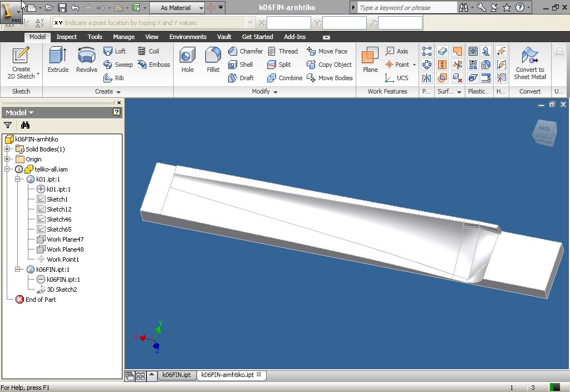Screen dimensions: 570x392
Task: Click the X coordinate input field
Action: point(289,23)
